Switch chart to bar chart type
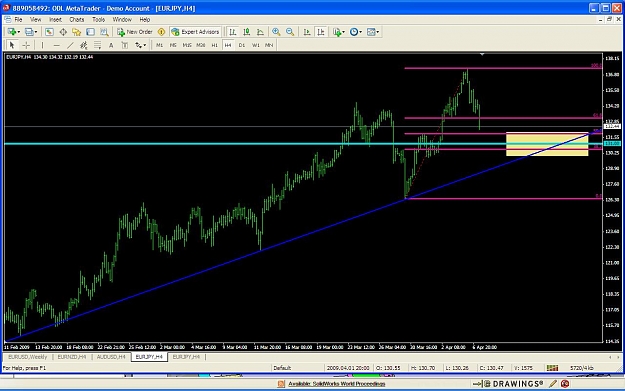The image size is (625, 391). click(x=233, y=32)
